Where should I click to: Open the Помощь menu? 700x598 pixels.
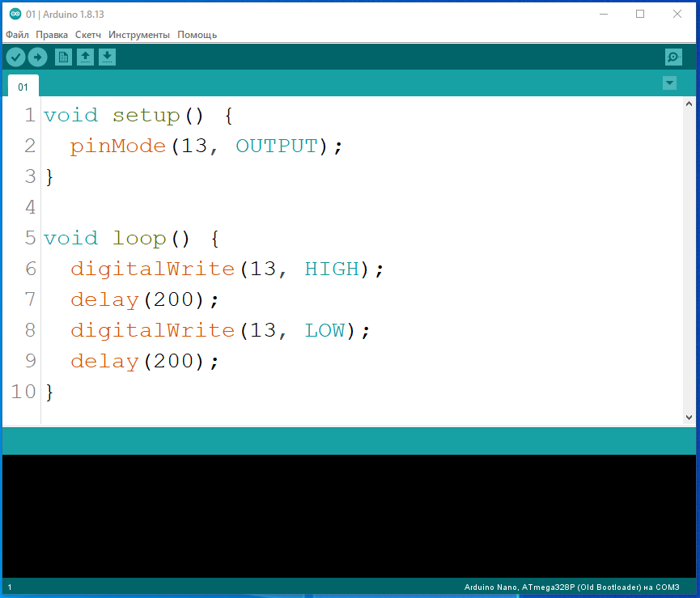197,35
